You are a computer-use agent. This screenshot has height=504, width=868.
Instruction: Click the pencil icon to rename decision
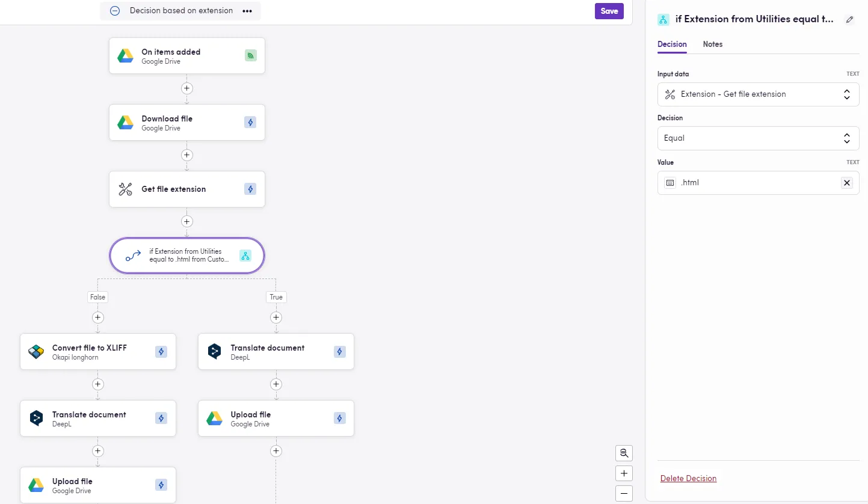click(849, 19)
